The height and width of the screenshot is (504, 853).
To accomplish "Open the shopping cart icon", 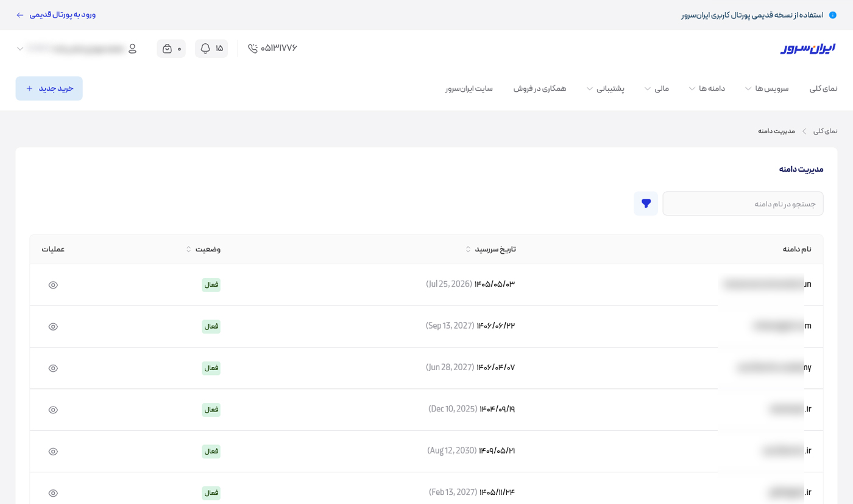I will (168, 48).
